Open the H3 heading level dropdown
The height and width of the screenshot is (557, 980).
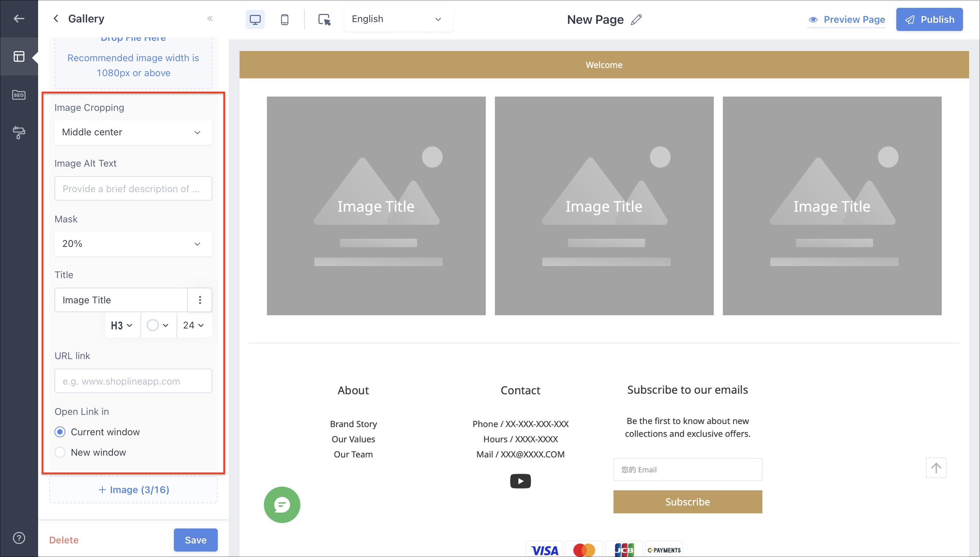click(x=122, y=325)
